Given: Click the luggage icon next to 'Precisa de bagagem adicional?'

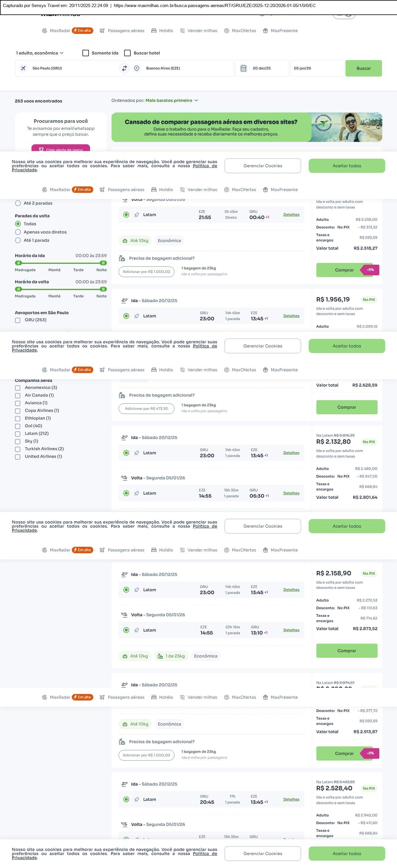Looking at the screenshot, I should (x=122, y=259).
